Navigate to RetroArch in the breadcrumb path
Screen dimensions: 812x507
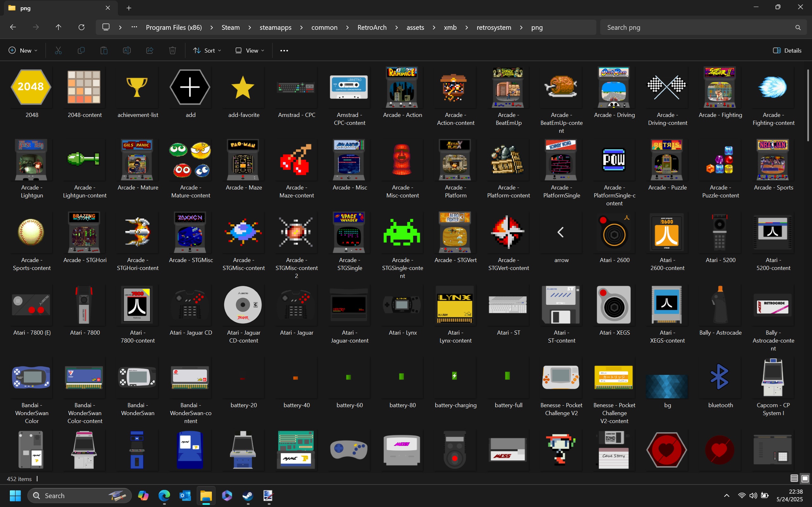pyautogui.click(x=372, y=28)
